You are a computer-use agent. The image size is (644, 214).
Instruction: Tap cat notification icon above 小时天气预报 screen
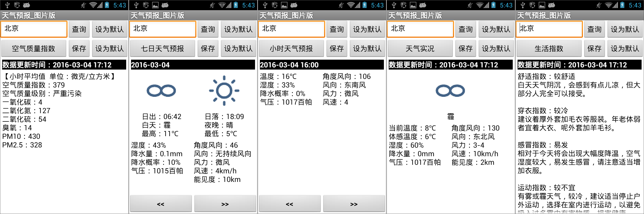click(x=294, y=5)
